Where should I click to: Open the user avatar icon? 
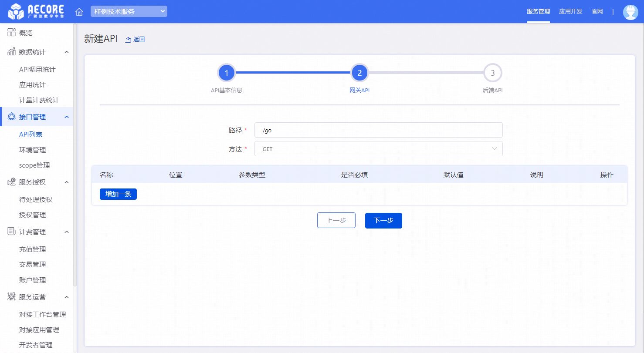tap(630, 12)
